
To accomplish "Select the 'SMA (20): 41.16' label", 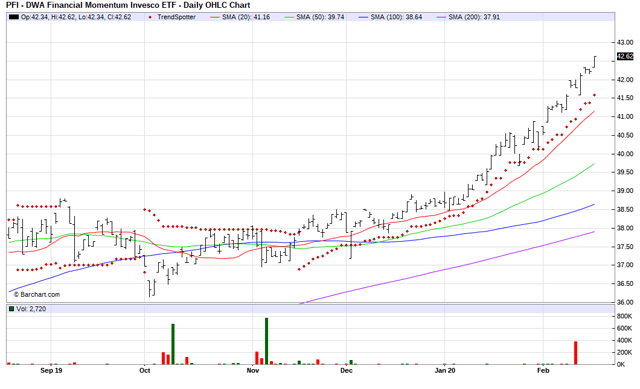I will click(246, 17).
